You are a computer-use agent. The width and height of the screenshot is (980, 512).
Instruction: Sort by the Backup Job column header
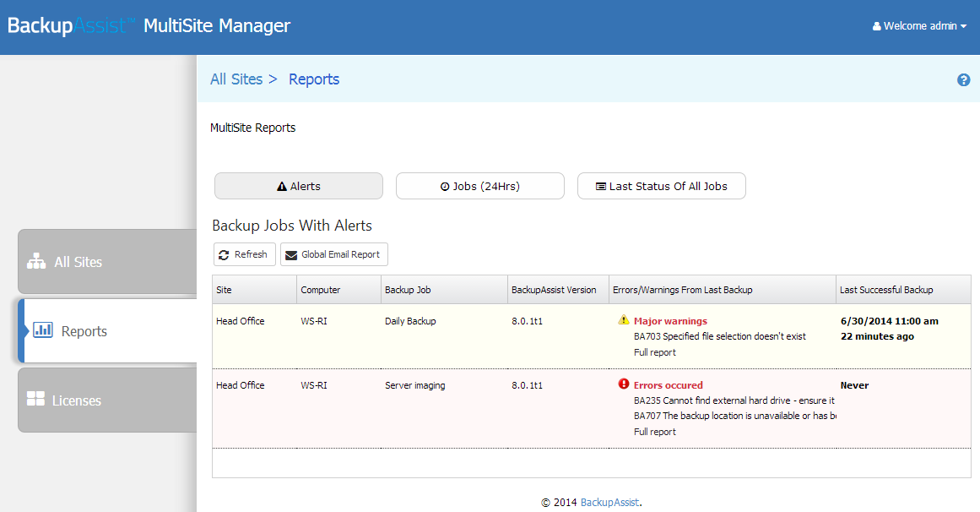pyautogui.click(x=444, y=290)
